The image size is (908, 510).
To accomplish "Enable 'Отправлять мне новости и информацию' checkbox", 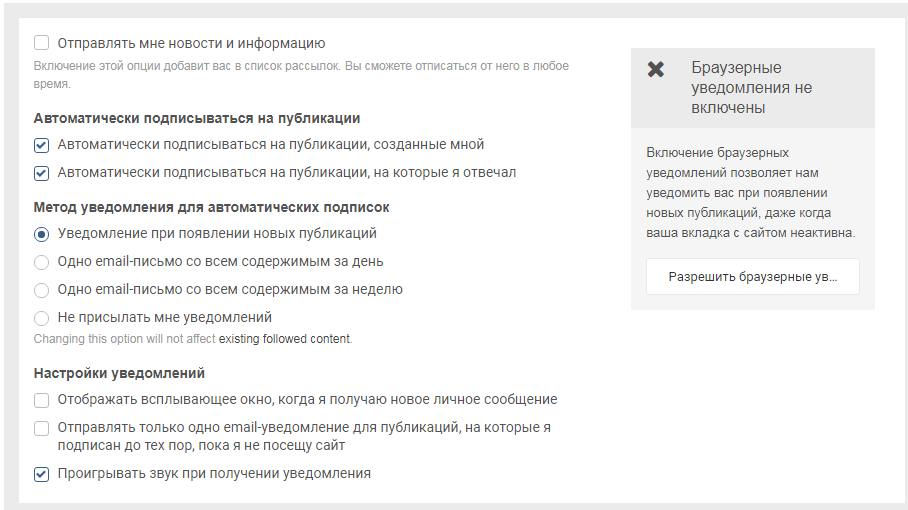I will [41, 43].
